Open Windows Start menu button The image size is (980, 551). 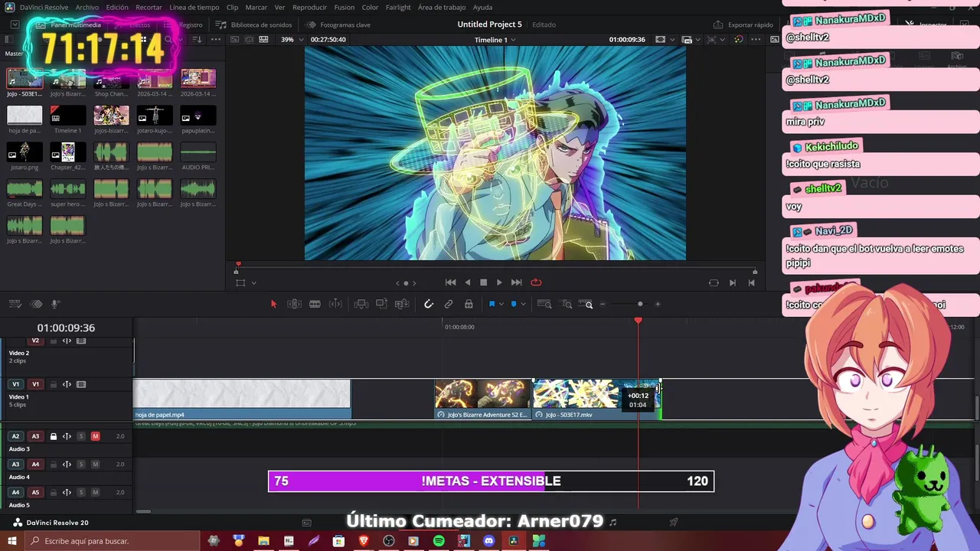pyautogui.click(x=11, y=541)
